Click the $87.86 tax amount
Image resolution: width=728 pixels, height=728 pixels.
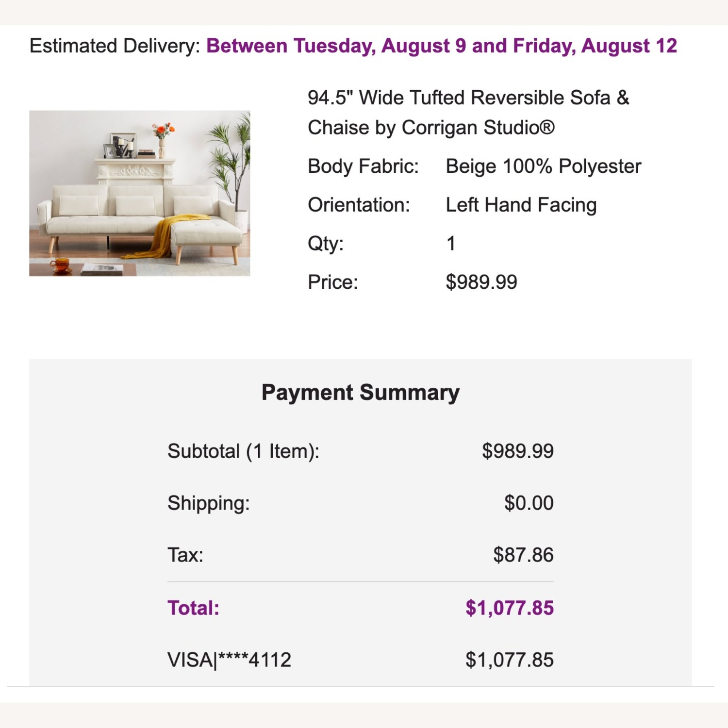coord(523,555)
